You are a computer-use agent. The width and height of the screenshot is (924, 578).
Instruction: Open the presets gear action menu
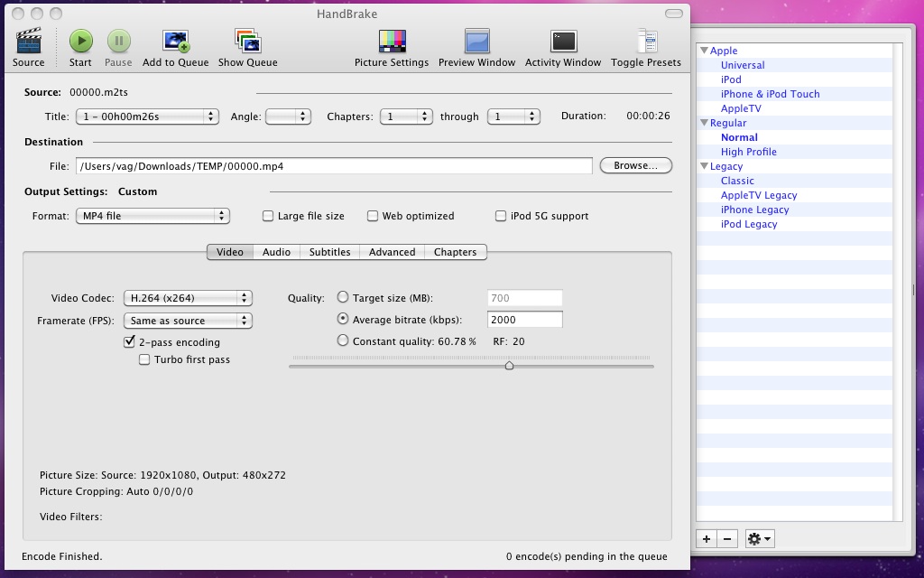tap(760, 538)
